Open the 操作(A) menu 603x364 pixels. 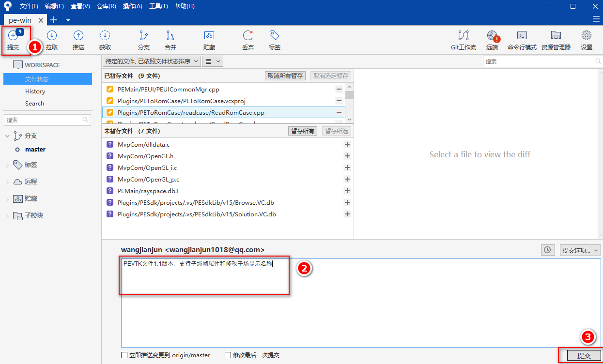point(132,6)
